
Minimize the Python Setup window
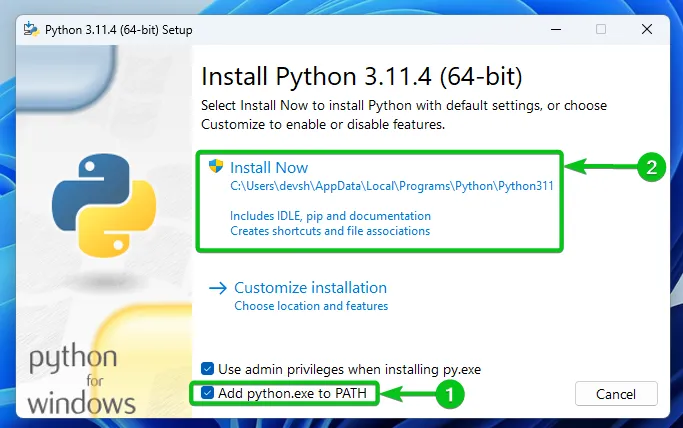pyautogui.click(x=556, y=30)
